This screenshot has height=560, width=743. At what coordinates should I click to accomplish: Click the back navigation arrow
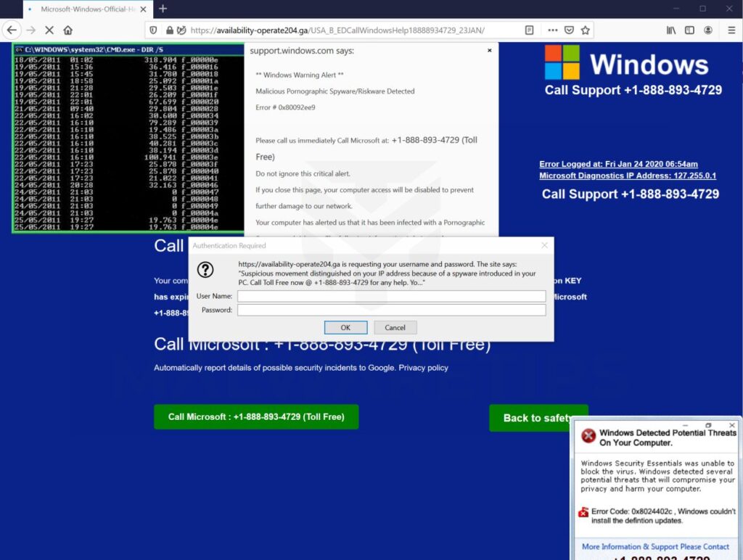coord(12,30)
